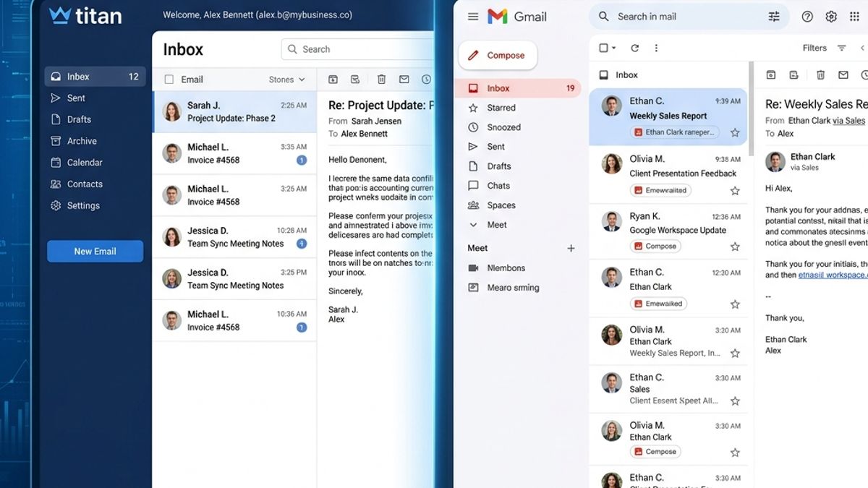Open Jessica D. Team Sync email at 3:25 PM
The image size is (868, 488).
click(234, 279)
